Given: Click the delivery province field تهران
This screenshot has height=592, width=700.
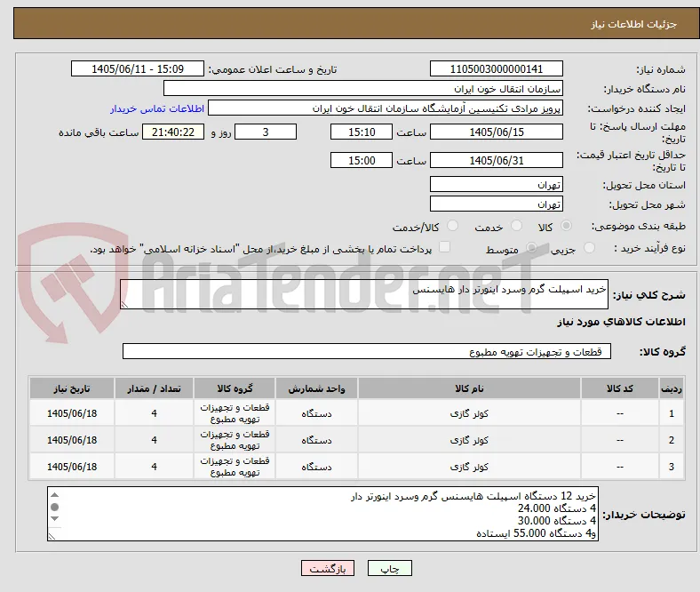Looking at the screenshot, I should pos(496,184).
